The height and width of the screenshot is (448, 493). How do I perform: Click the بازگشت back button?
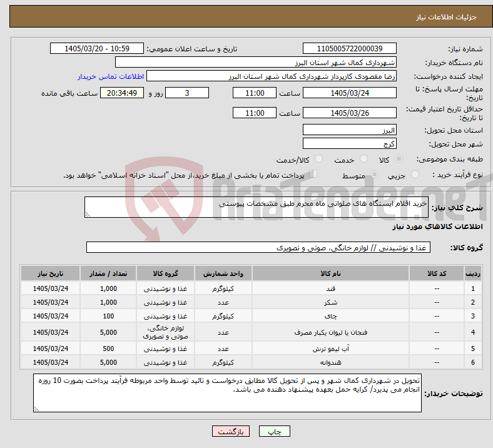click(x=231, y=431)
